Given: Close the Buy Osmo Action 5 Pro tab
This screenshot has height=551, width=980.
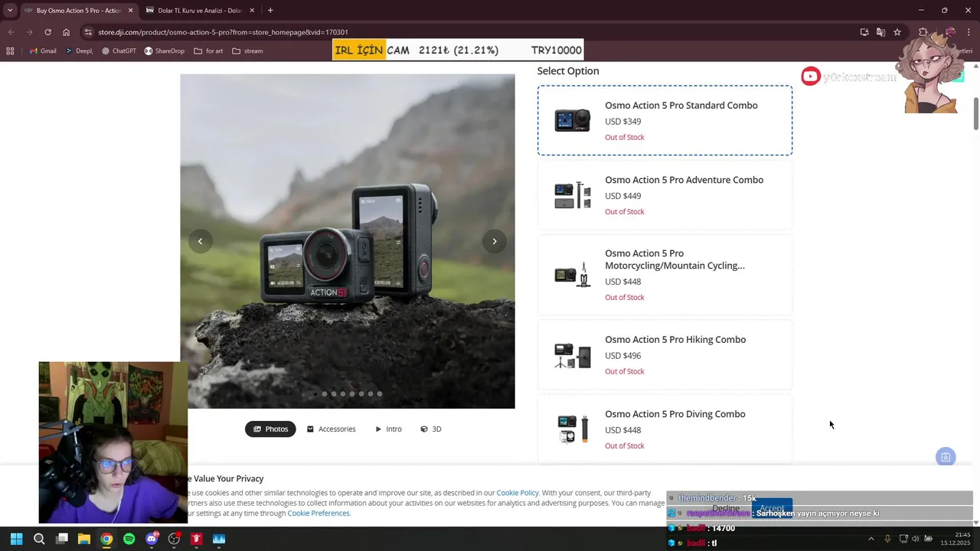Looking at the screenshot, I should 130,11.
